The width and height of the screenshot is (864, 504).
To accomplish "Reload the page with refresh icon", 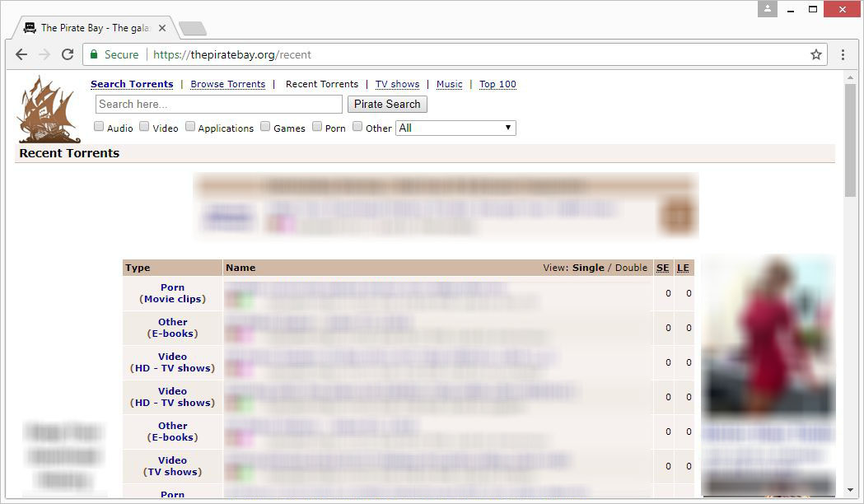I will [x=68, y=54].
